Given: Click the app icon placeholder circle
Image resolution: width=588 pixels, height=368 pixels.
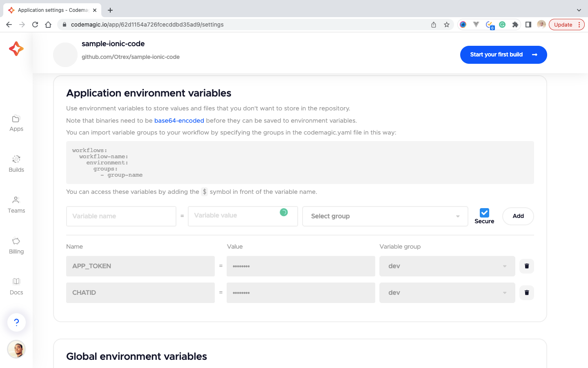Looking at the screenshot, I should pyautogui.click(x=65, y=55).
